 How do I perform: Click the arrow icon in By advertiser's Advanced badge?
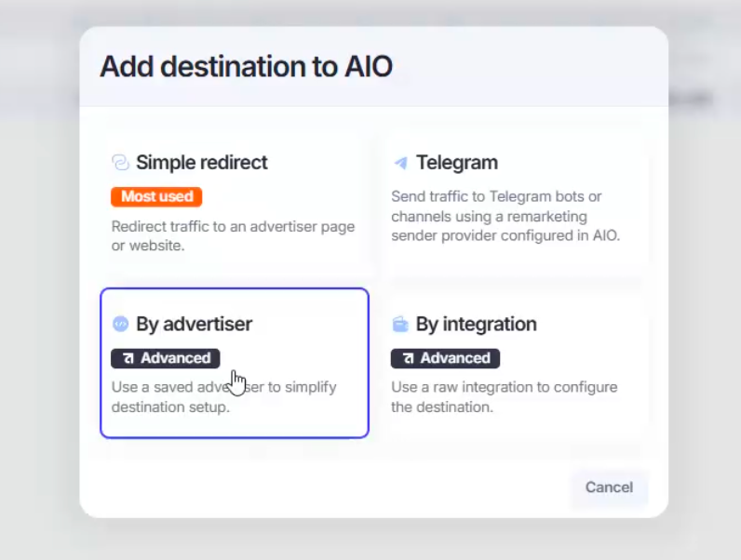128,358
